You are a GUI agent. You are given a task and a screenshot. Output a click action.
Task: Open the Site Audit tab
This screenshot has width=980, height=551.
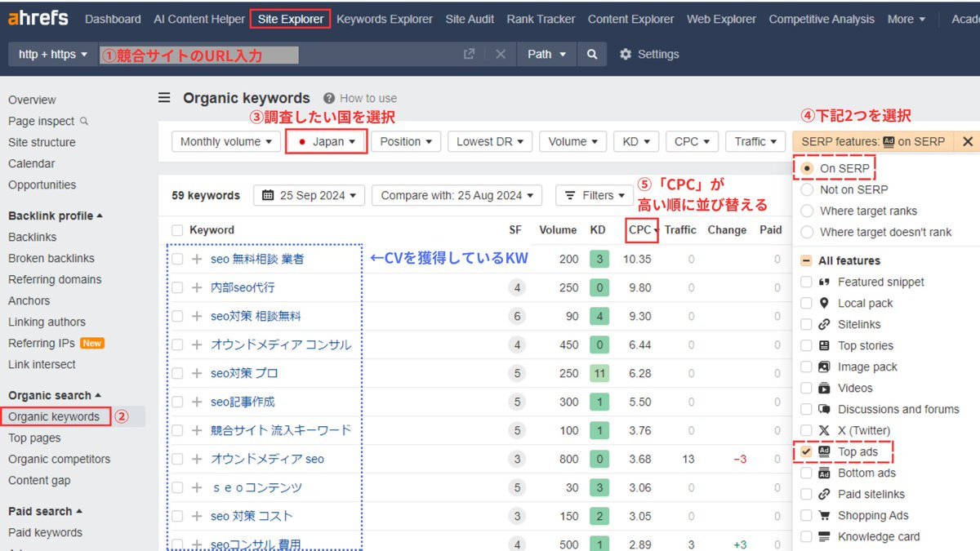pyautogui.click(x=470, y=19)
